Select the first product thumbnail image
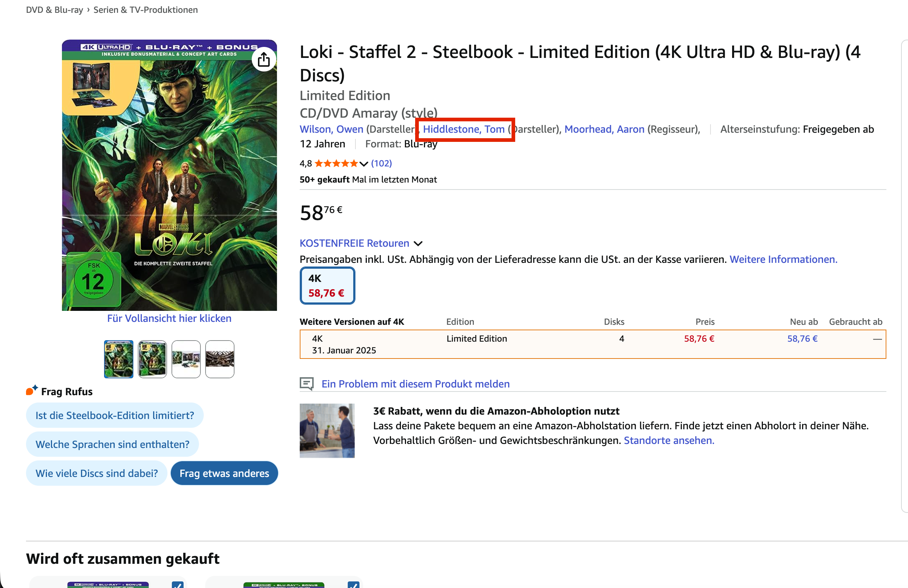 coord(119,359)
